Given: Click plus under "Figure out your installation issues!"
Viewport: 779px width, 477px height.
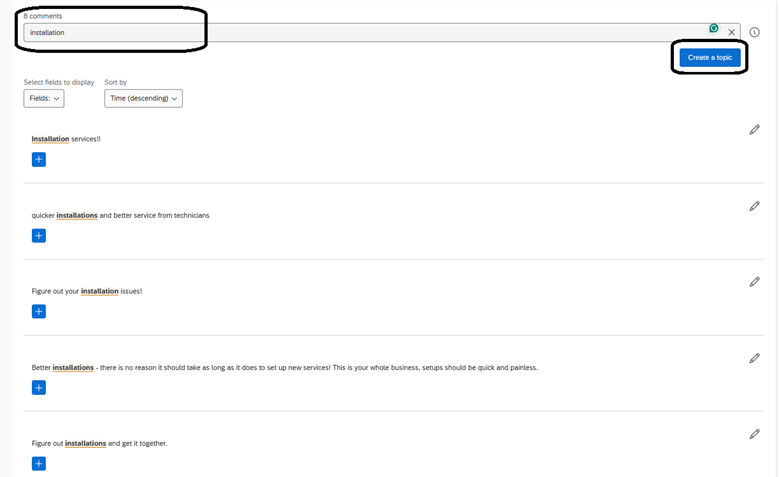Looking at the screenshot, I should pyautogui.click(x=39, y=312).
